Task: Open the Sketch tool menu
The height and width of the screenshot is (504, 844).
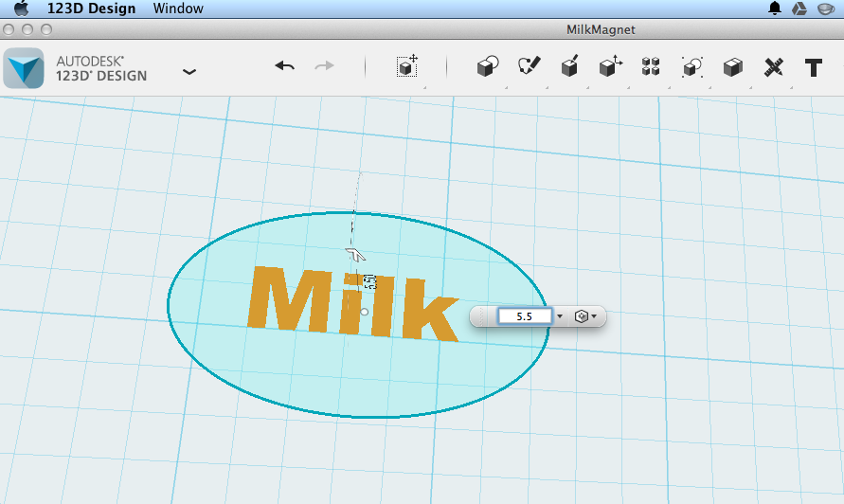Action: tap(530, 66)
